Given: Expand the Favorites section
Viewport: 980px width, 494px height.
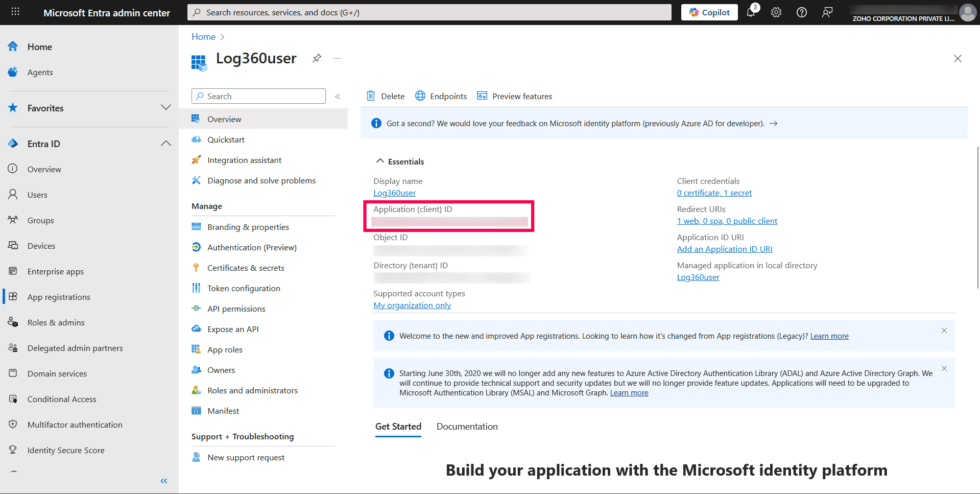Looking at the screenshot, I should pos(165,108).
